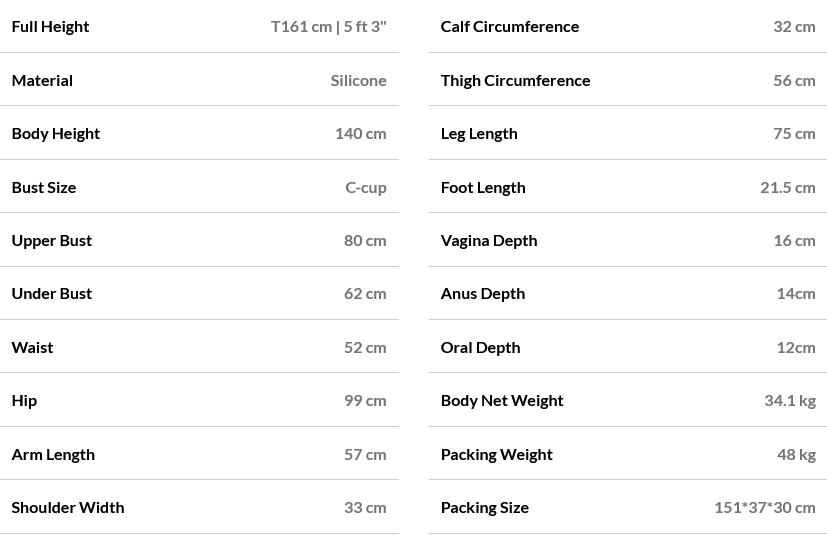Click the Full Height label

coord(50,26)
